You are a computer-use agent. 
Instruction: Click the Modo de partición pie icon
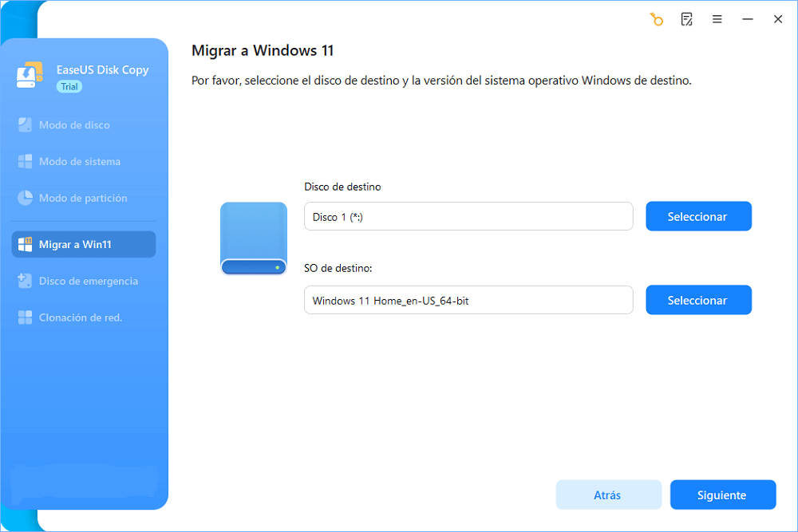point(25,198)
